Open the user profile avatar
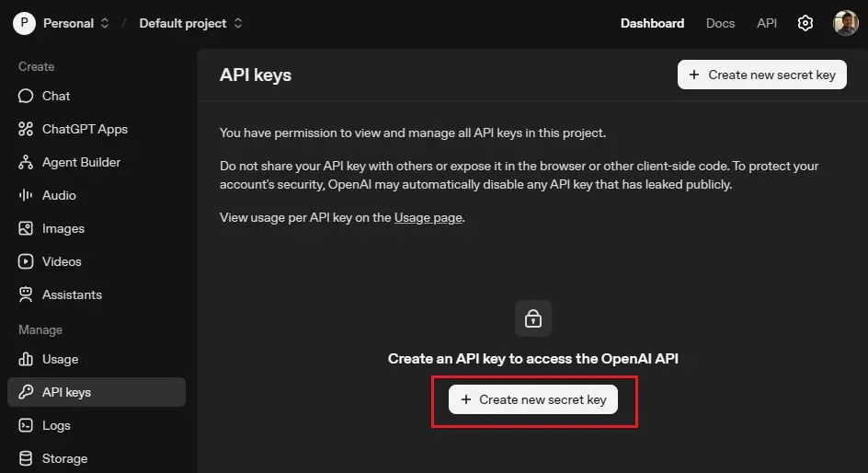The height and width of the screenshot is (473, 868). pos(845,23)
